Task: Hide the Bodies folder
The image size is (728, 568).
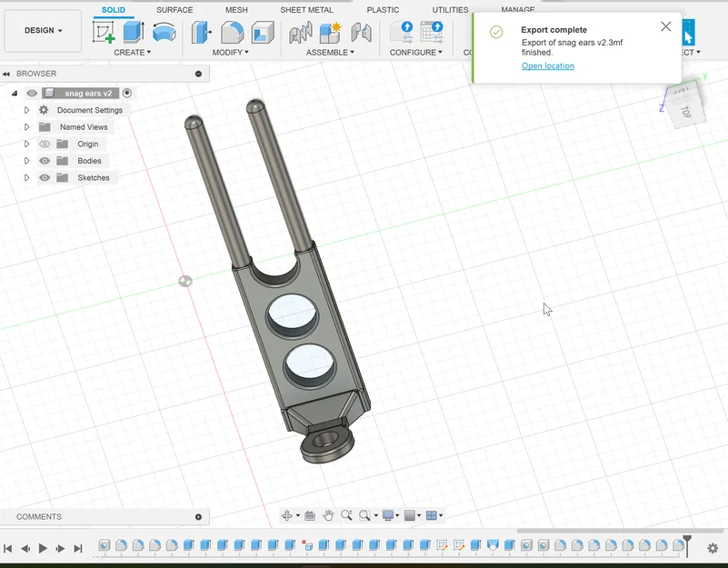Action: coord(45,161)
